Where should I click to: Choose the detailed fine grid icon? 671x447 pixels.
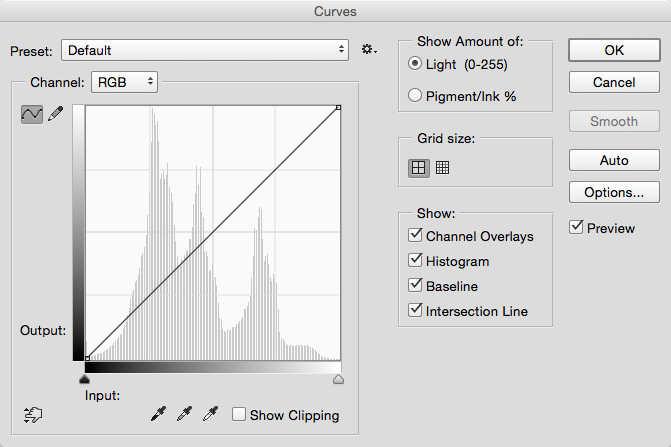(442, 167)
